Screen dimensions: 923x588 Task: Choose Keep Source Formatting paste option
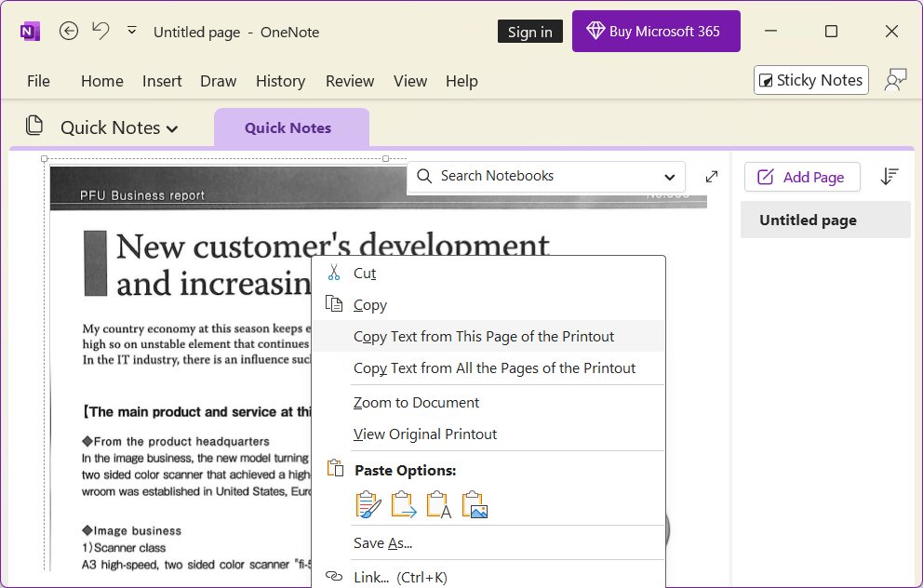(368, 504)
